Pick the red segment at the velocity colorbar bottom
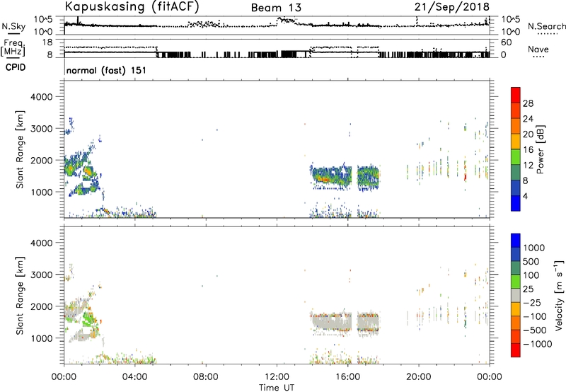566x392 pixels. pyautogui.click(x=516, y=350)
